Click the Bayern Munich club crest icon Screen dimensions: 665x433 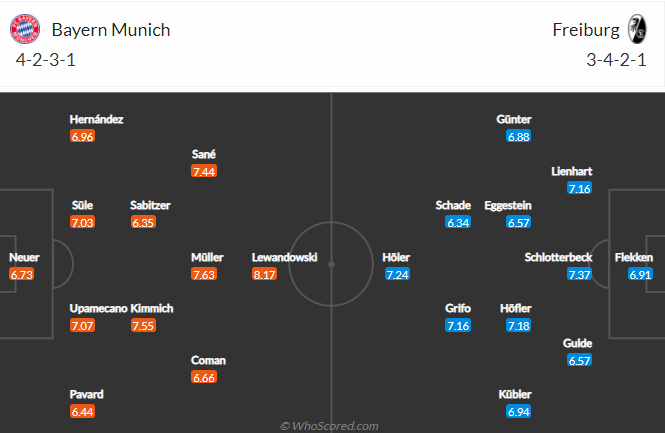coord(25,29)
